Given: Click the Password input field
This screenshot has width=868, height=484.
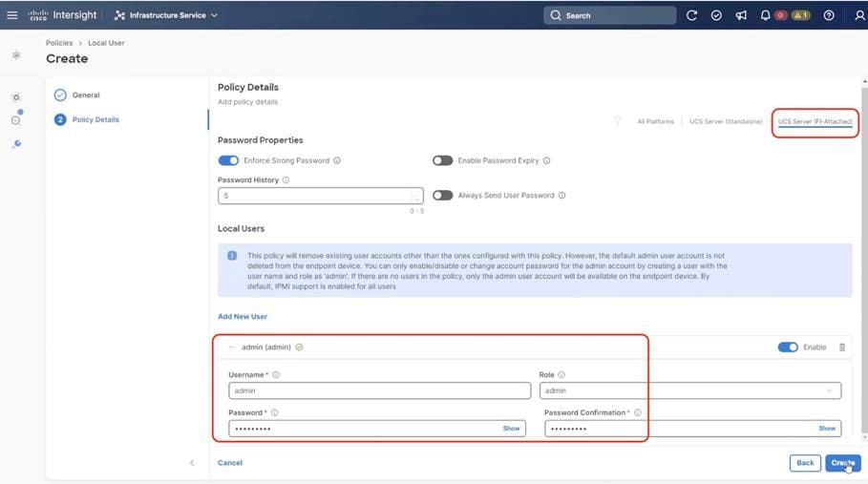Looking at the screenshot, I should pyautogui.click(x=377, y=428).
